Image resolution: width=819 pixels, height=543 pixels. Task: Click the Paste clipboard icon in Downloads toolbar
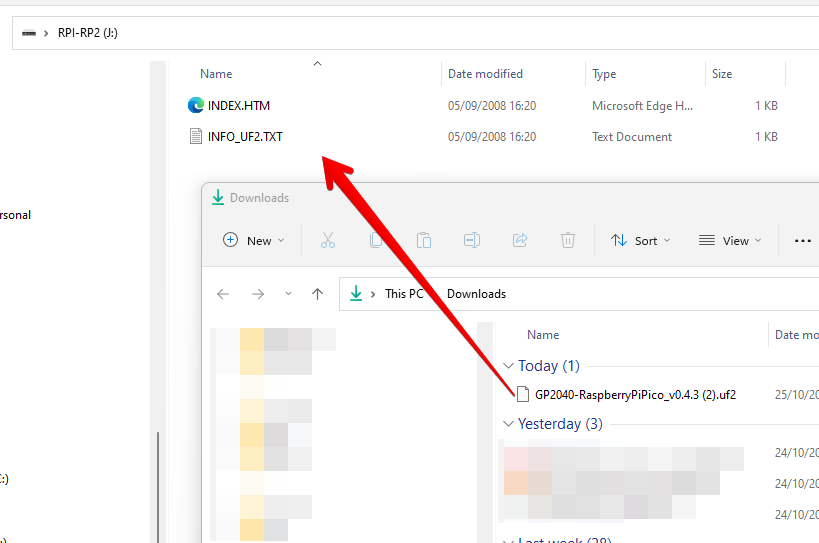pos(424,240)
